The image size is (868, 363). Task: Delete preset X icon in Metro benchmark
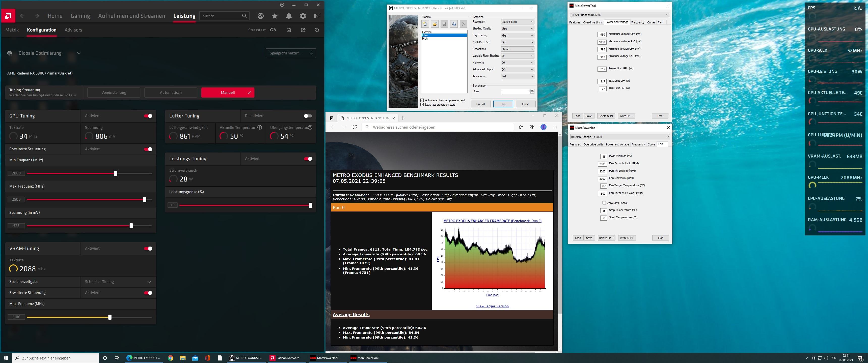(x=463, y=24)
